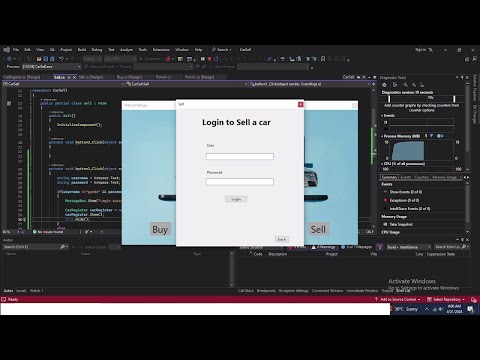
Task: Open the Extensions menu
Action: pos(161,50)
